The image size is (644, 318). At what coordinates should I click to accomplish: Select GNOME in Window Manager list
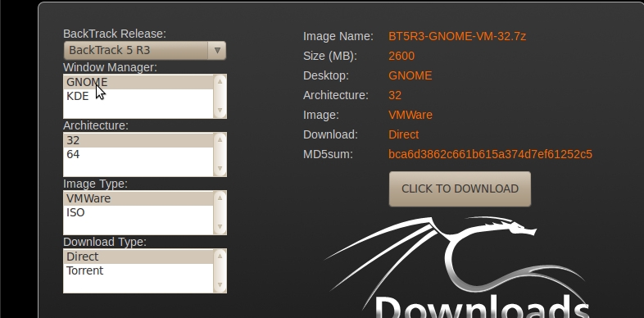pyautogui.click(x=138, y=82)
